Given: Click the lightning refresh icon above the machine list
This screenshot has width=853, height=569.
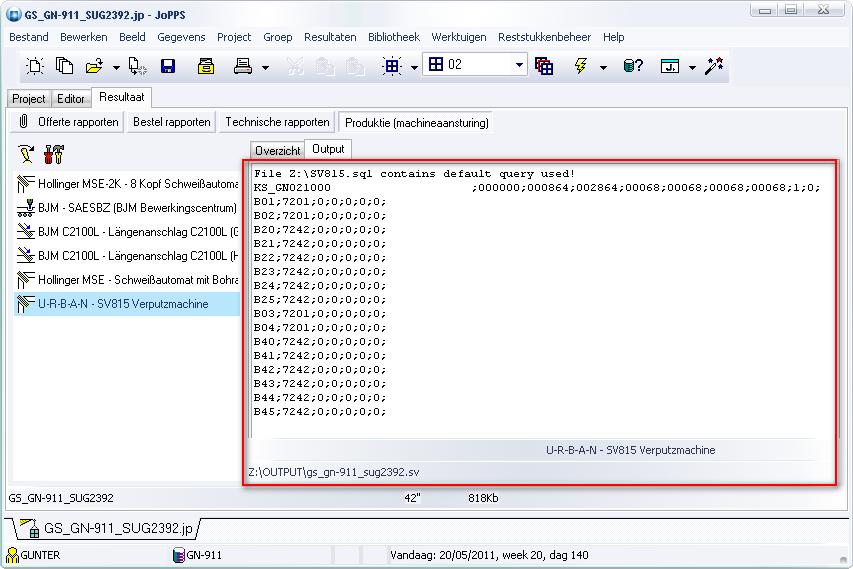Looking at the screenshot, I should click(x=26, y=154).
